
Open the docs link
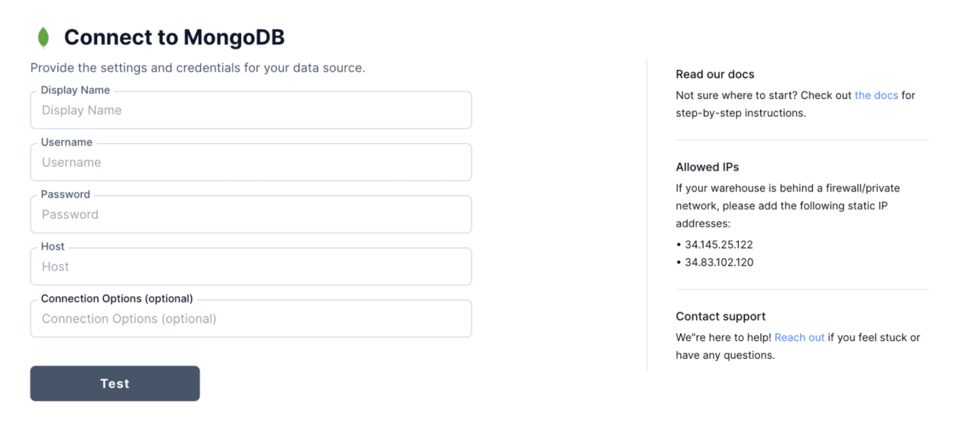point(876,95)
